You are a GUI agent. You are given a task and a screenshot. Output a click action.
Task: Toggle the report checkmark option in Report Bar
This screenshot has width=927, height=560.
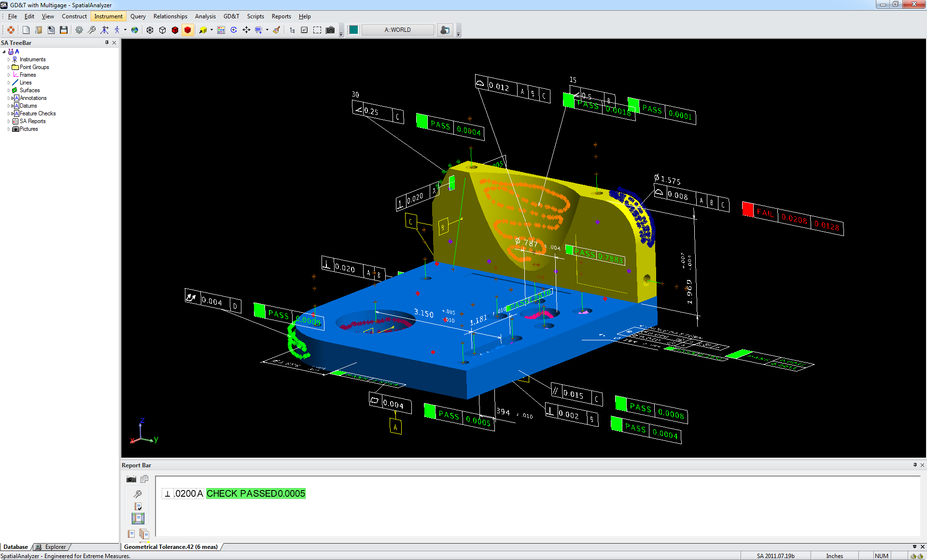(138, 506)
